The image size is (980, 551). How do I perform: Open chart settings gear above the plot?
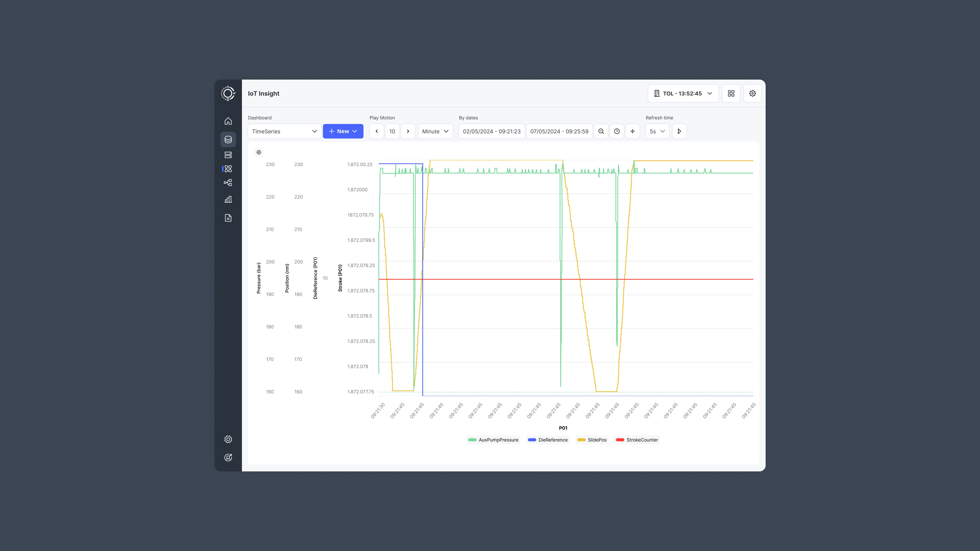pos(259,152)
